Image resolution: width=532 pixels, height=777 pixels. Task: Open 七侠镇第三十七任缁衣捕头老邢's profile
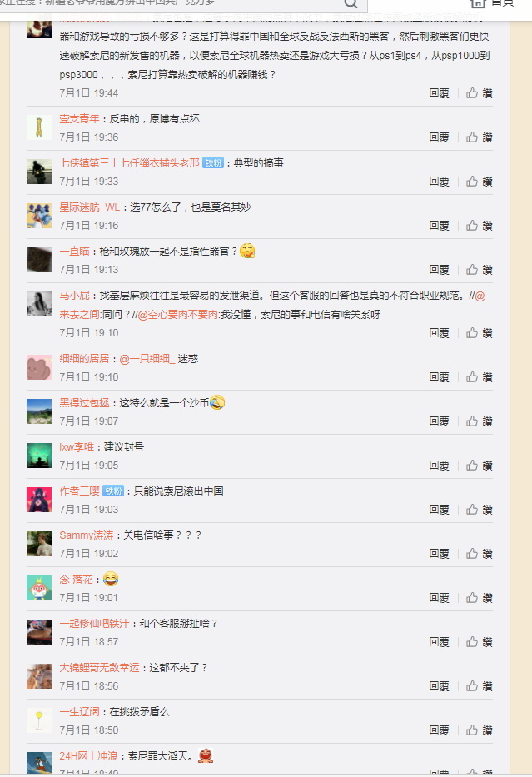pyautogui.click(x=129, y=163)
